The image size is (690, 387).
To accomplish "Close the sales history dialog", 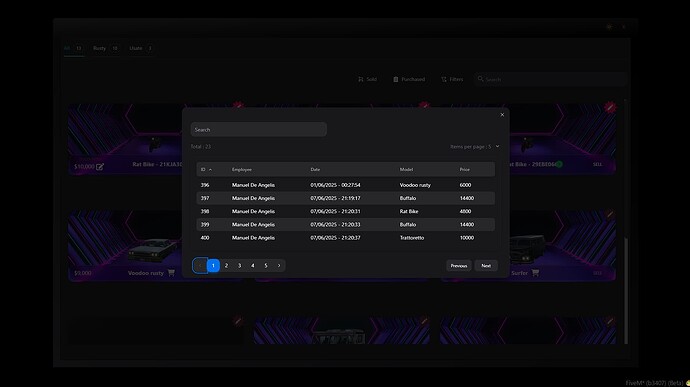I will 502,115.
